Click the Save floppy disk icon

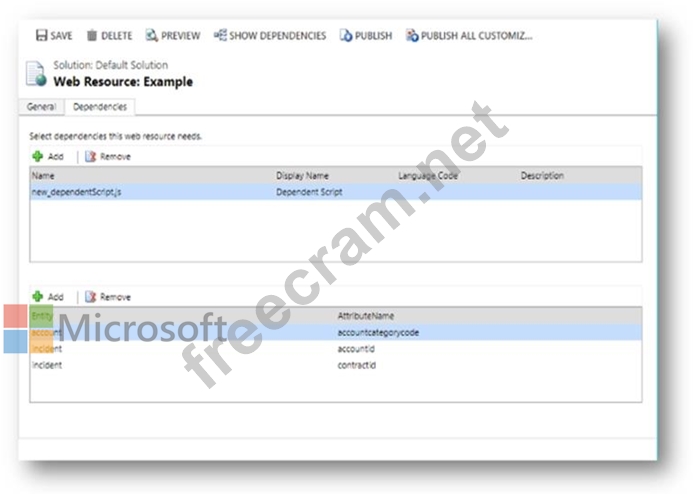point(41,35)
